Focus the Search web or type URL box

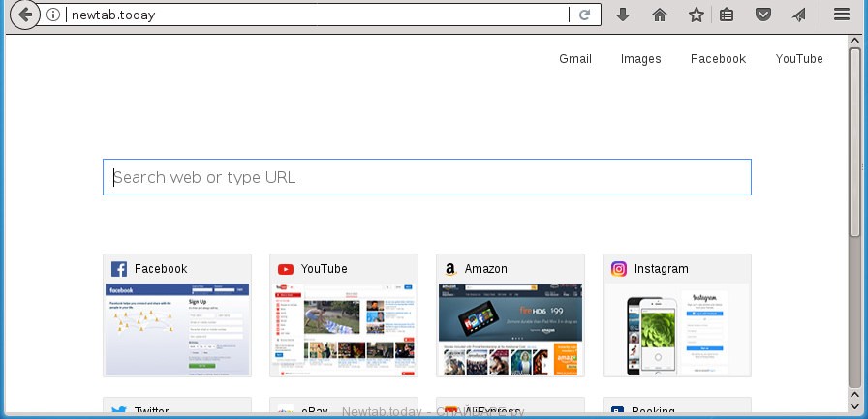coord(427,177)
